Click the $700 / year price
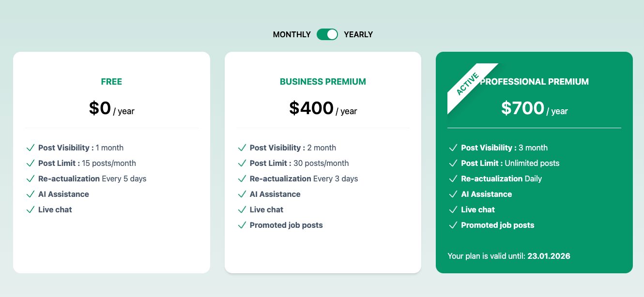The height and width of the screenshot is (297, 644). click(x=535, y=108)
